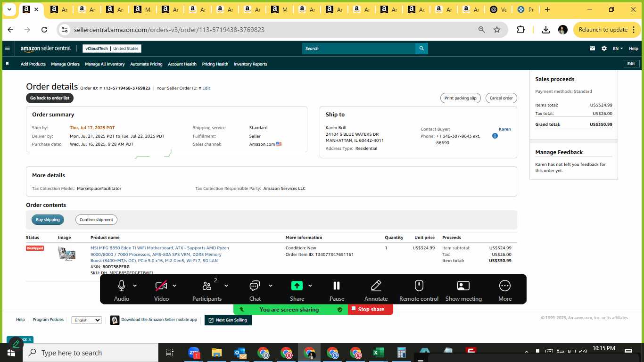The image size is (644, 362).
Task: Open Automate Pricing menu
Action: tap(146, 64)
